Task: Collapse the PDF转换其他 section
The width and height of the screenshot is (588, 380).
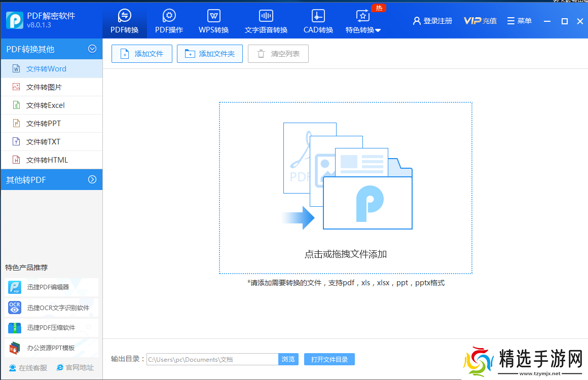Action: coord(92,49)
